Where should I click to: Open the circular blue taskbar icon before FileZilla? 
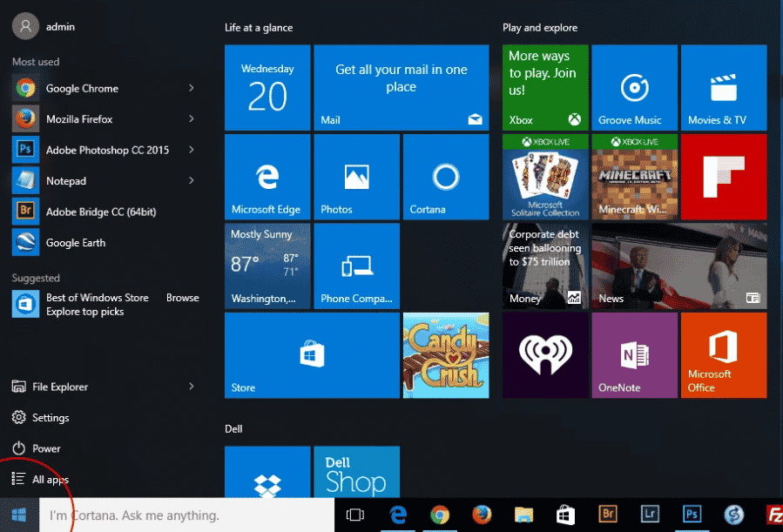pos(733,515)
